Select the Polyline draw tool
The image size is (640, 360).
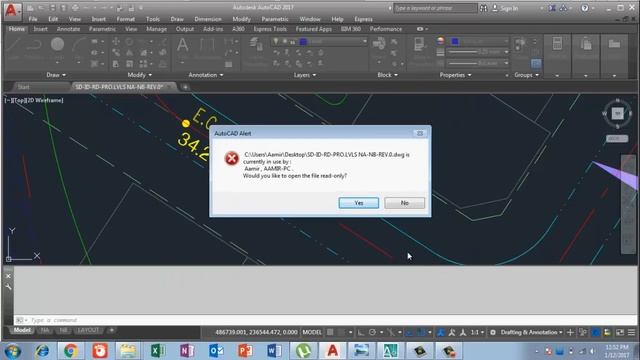(34, 44)
